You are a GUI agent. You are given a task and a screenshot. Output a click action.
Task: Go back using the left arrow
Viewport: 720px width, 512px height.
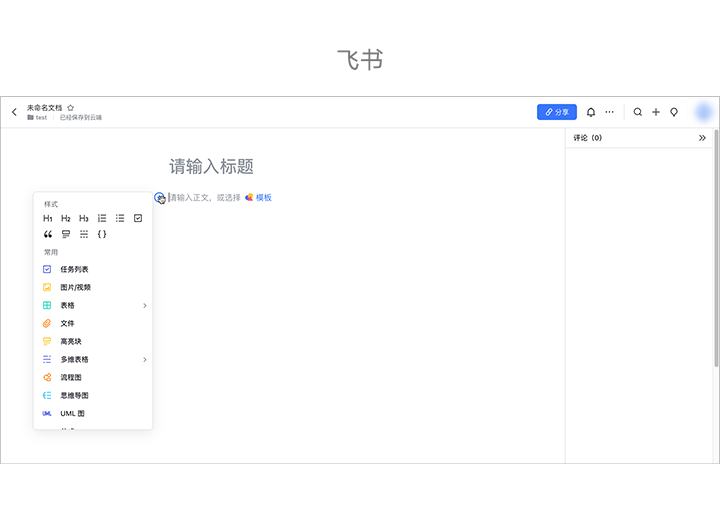tap(14, 112)
